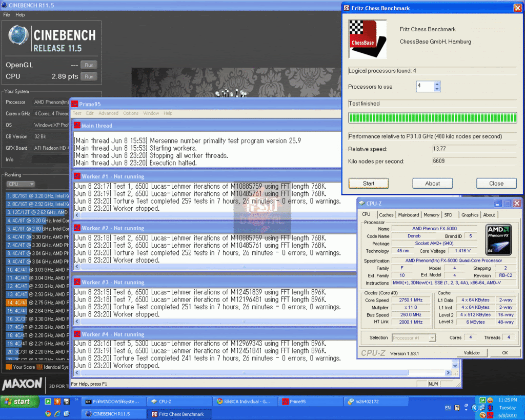This screenshot has width=525, height=420.
Task: Switch to m26402172 taskbar item
Action: click(377, 401)
